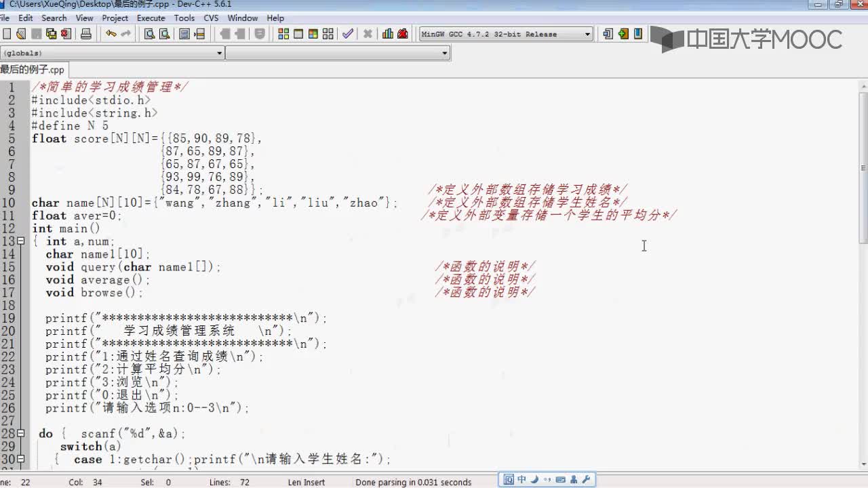Viewport: 868px width, 488px height.
Task: Open the Help menu
Action: pyautogui.click(x=275, y=18)
